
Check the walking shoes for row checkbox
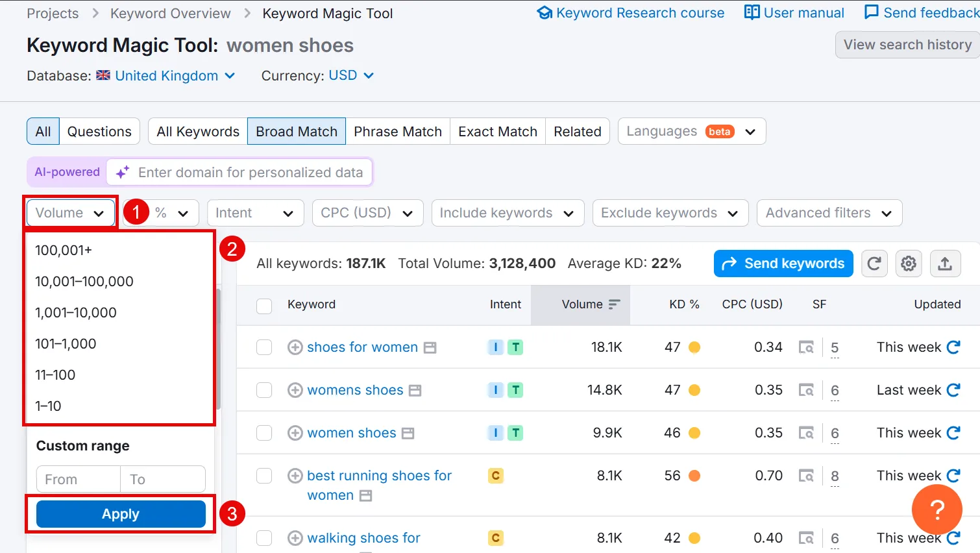pos(264,538)
